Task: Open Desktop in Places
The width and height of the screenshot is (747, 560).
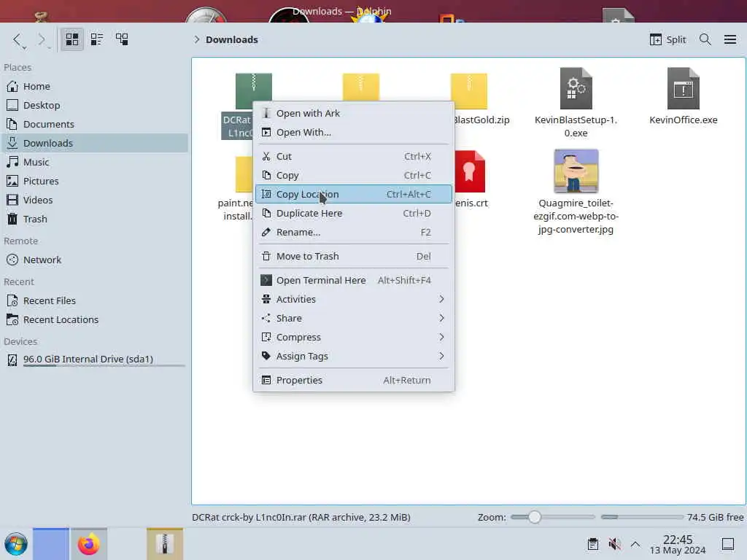Action: pyautogui.click(x=96, y=105)
